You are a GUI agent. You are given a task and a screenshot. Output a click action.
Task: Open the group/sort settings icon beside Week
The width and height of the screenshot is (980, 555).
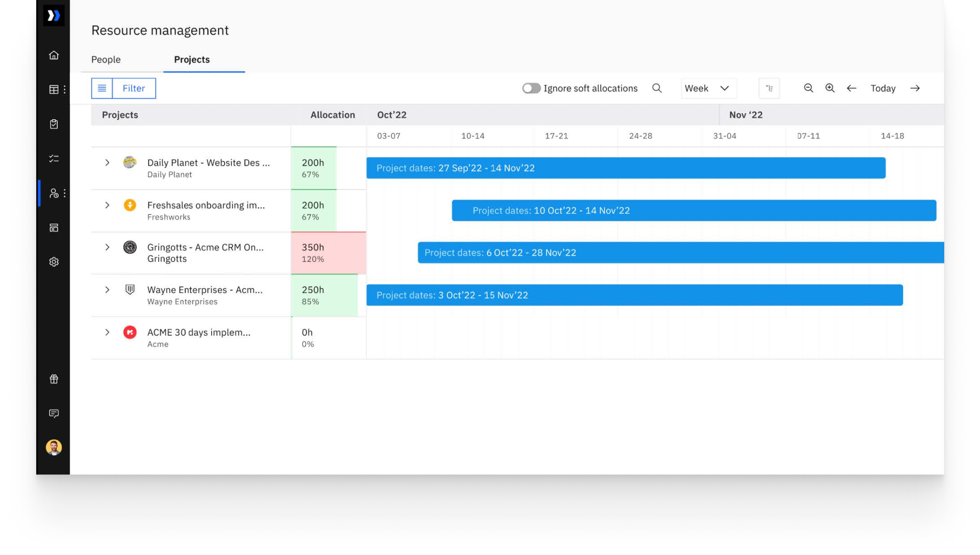coord(769,88)
